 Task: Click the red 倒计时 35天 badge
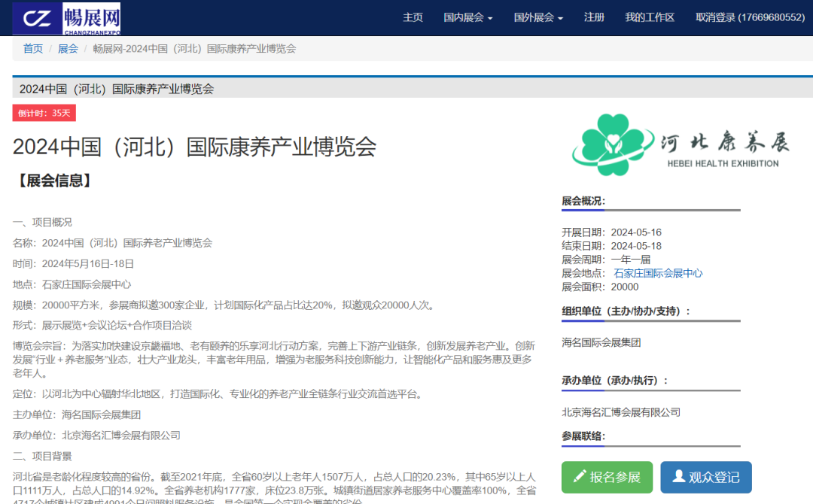44,113
